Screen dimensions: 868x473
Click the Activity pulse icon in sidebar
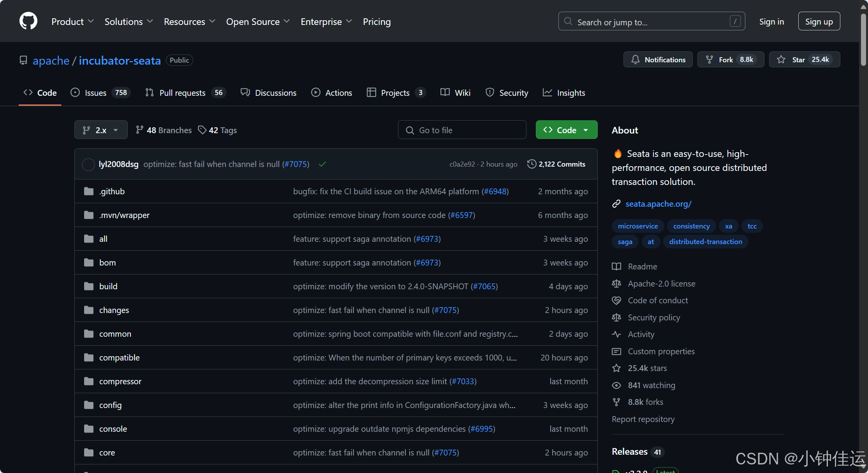tap(616, 334)
